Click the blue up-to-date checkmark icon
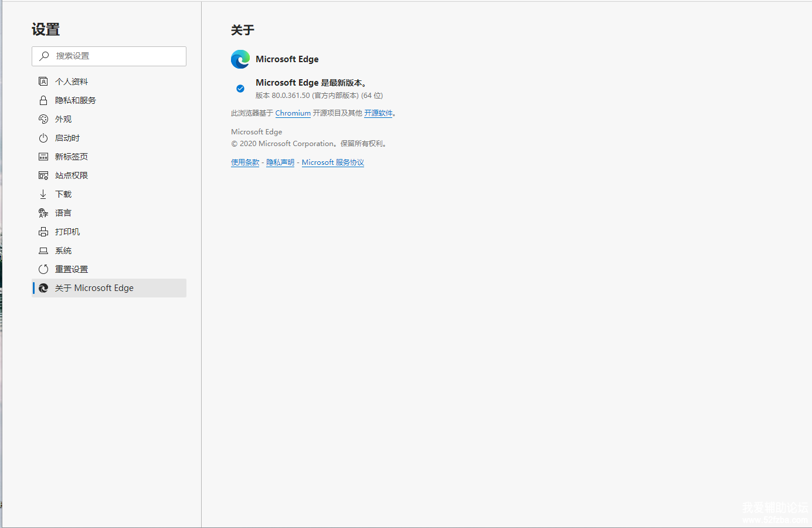The image size is (812, 528). click(240, 89)
